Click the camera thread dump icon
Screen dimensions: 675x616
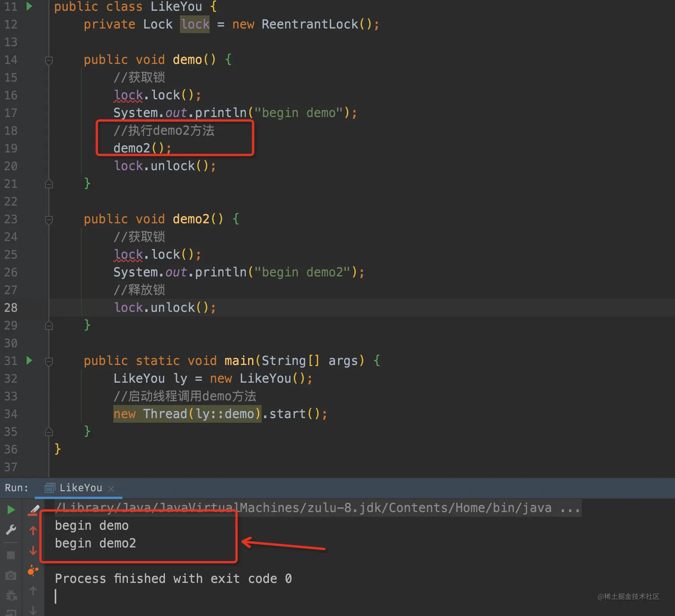pyautogui.click(x=11, y=576)
